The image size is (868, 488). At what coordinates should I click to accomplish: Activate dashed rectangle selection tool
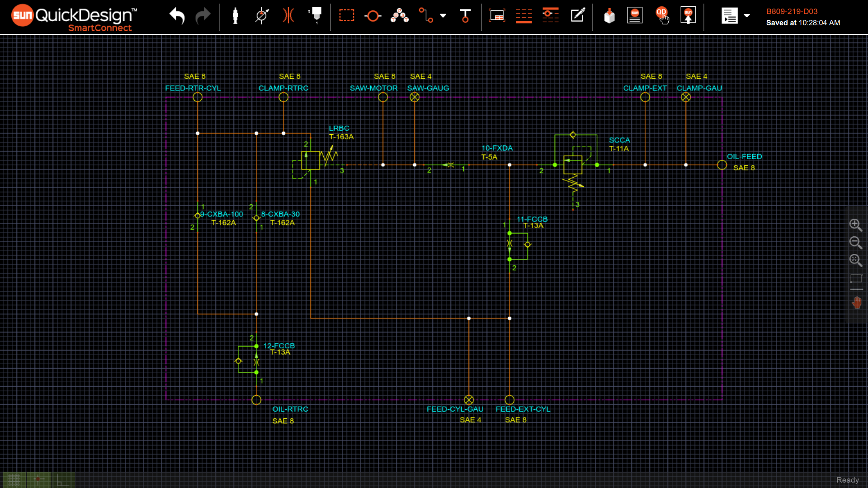point(347,16)
